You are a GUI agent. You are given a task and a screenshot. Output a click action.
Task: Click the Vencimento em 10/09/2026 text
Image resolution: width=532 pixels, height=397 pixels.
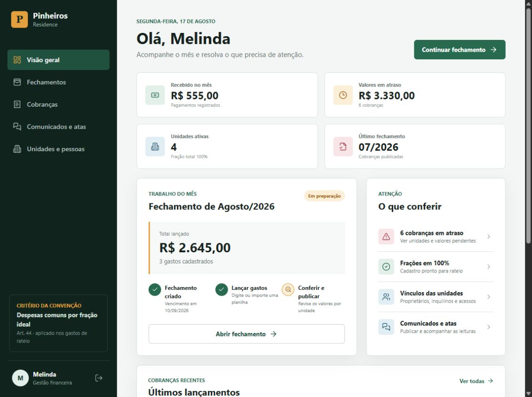pos(181,307)
